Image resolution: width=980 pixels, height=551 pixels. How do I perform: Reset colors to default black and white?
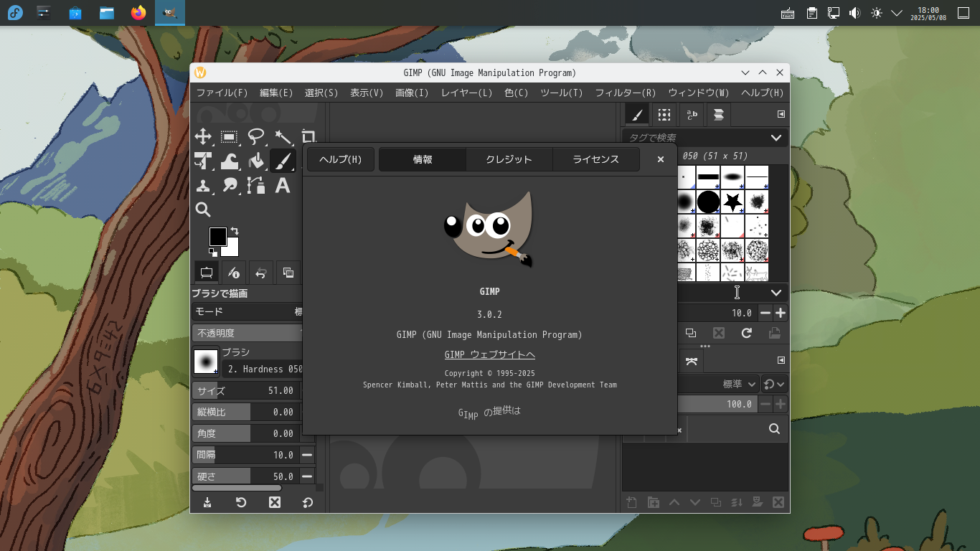(212, 252)
